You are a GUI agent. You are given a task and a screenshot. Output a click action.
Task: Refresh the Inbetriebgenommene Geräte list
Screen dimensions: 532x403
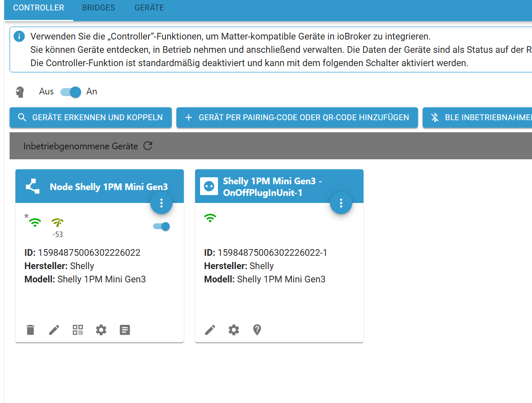[x=148, y=146]
